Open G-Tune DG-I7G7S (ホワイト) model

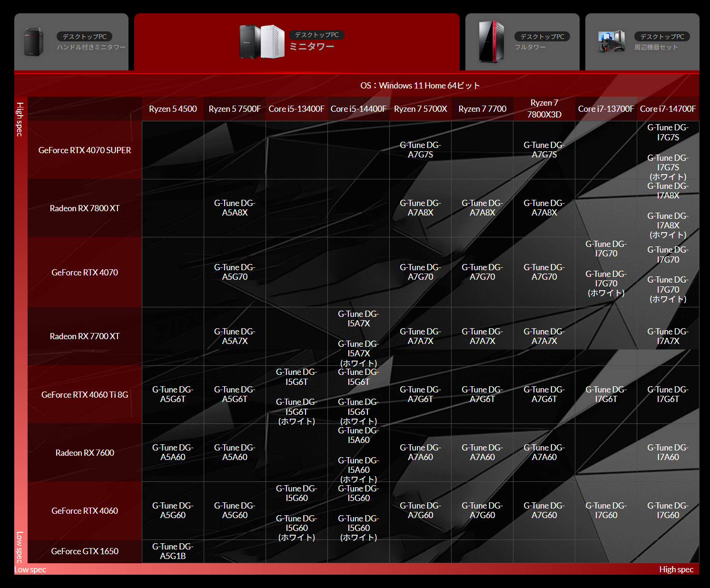tap(668, 167)
